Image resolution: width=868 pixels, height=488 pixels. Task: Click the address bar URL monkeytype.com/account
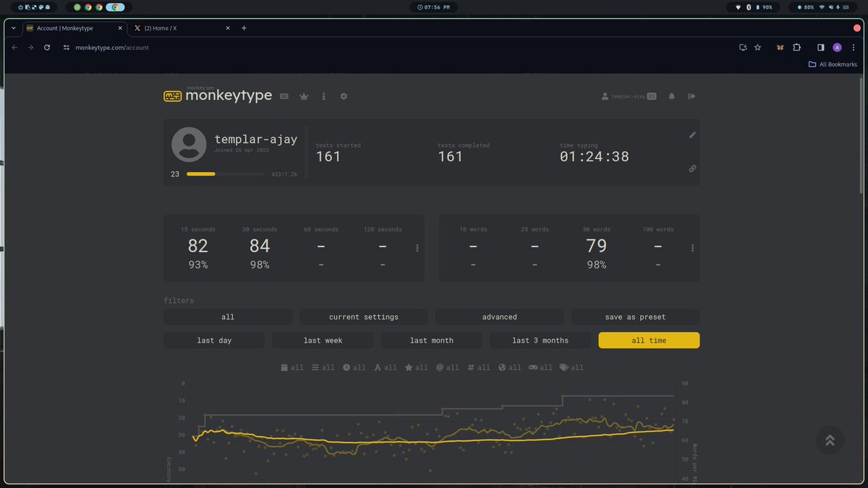pyautogui.click(x=112, y=47)
